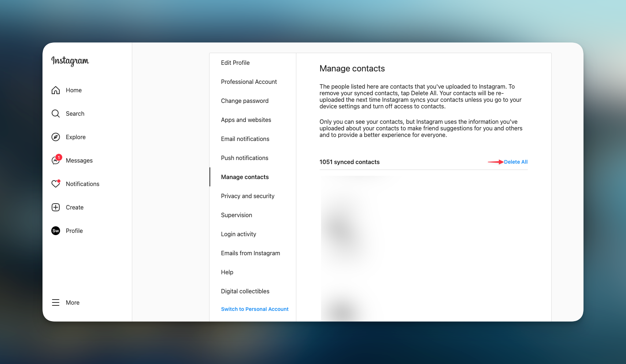
Task: Open Login activity settings
Action: (238, 234)
